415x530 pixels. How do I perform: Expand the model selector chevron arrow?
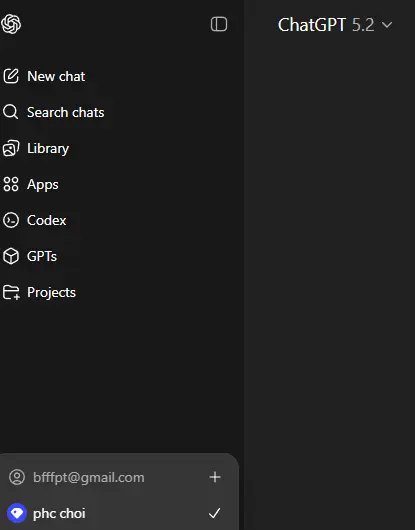(387, 25)
